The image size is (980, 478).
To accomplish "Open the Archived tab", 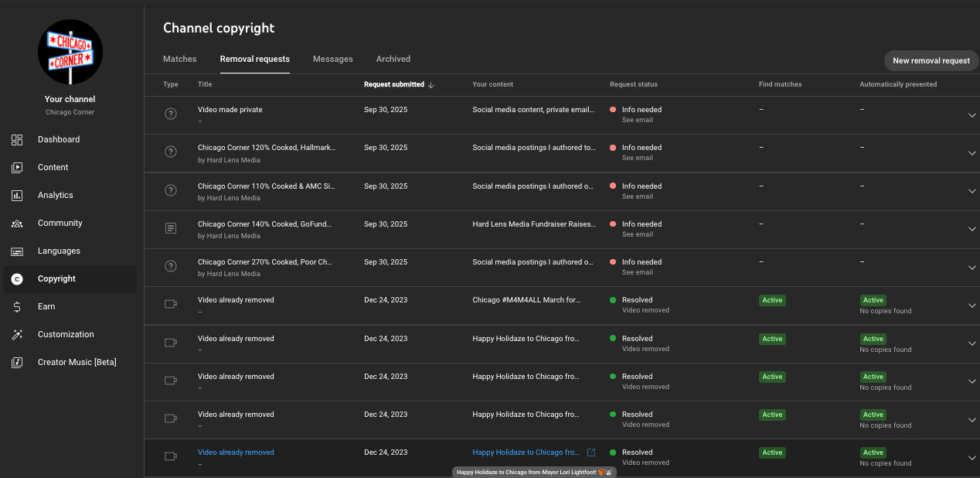I will 393,59.
